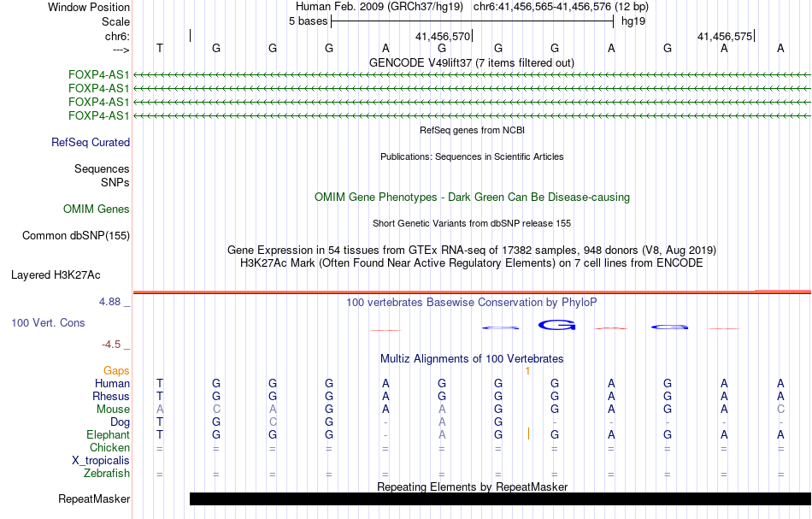
Task: Select the Human species label
Action: pos(112,383)
